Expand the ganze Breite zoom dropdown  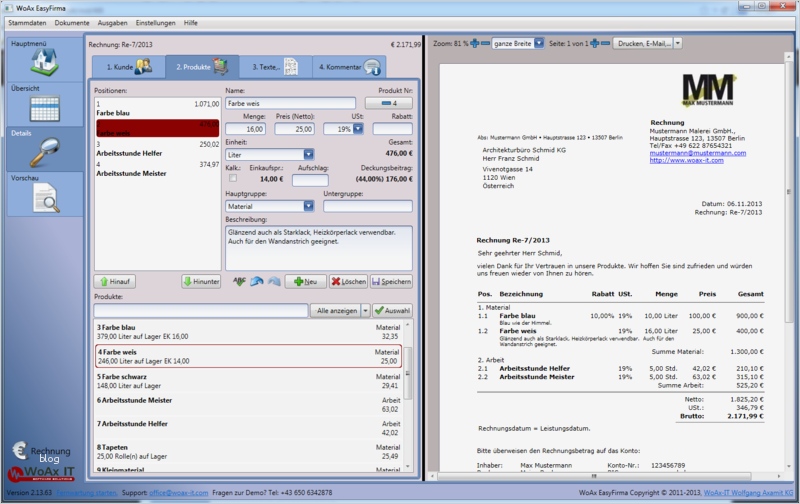click(536, 44)
